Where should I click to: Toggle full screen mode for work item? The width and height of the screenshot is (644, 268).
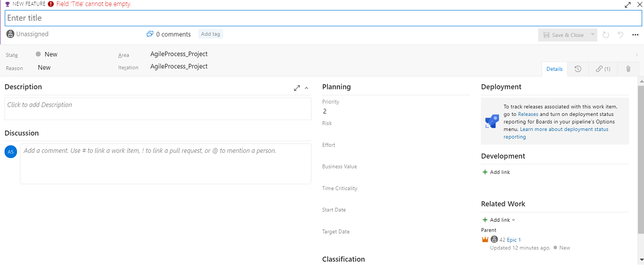coord(628,5)
